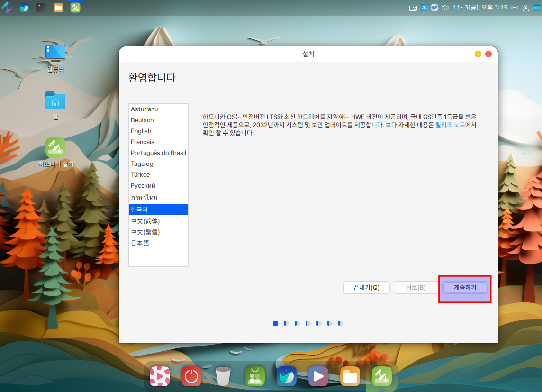Open the orange files icon in dock
Viewport: 542px width, 392px height.
tap(350, 376)
